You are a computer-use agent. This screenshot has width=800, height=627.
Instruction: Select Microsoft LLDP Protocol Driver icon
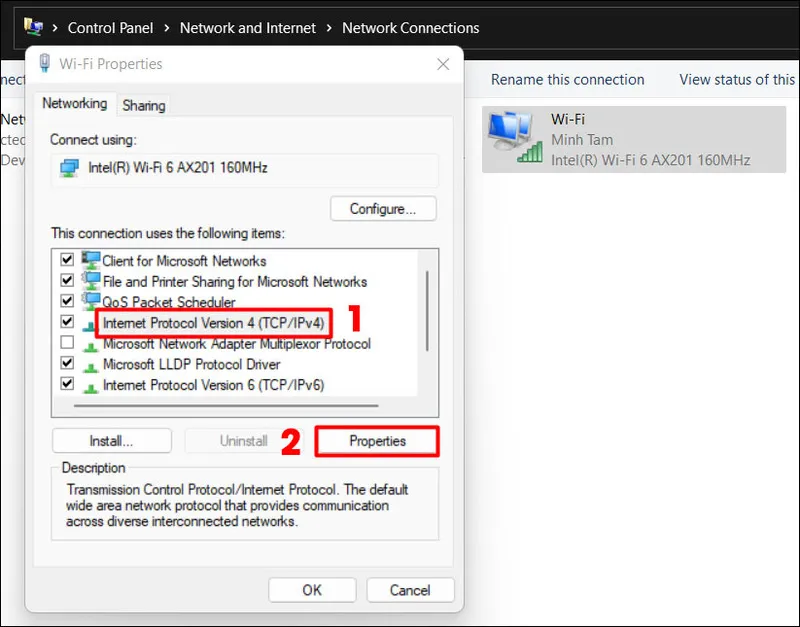(91, 364)
